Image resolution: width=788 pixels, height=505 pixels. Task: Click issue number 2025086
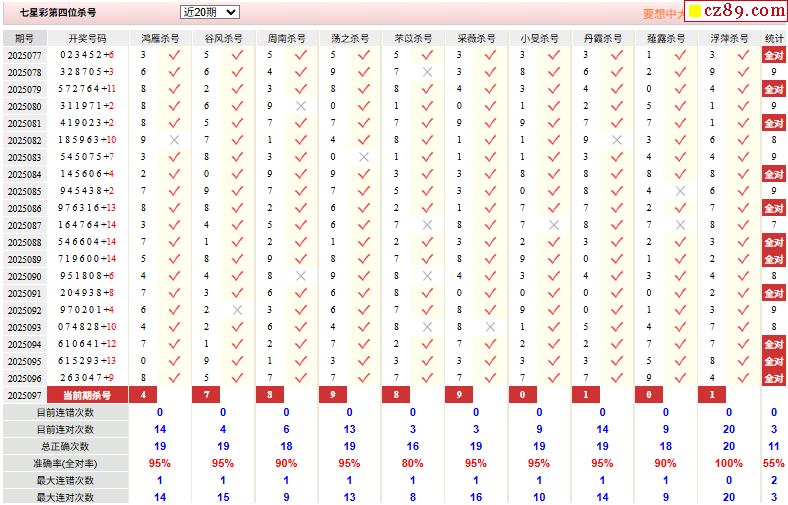click(25, 209)
